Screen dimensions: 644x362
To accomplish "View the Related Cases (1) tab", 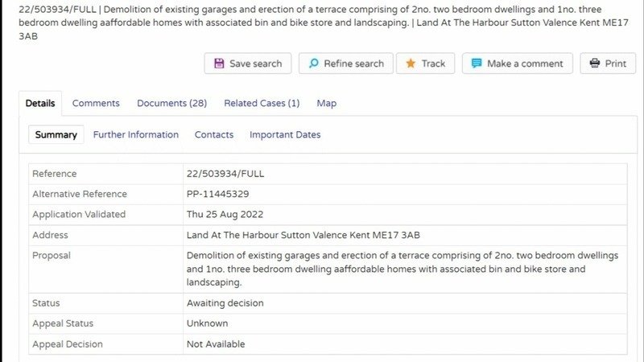I will (x=262, y=103).
